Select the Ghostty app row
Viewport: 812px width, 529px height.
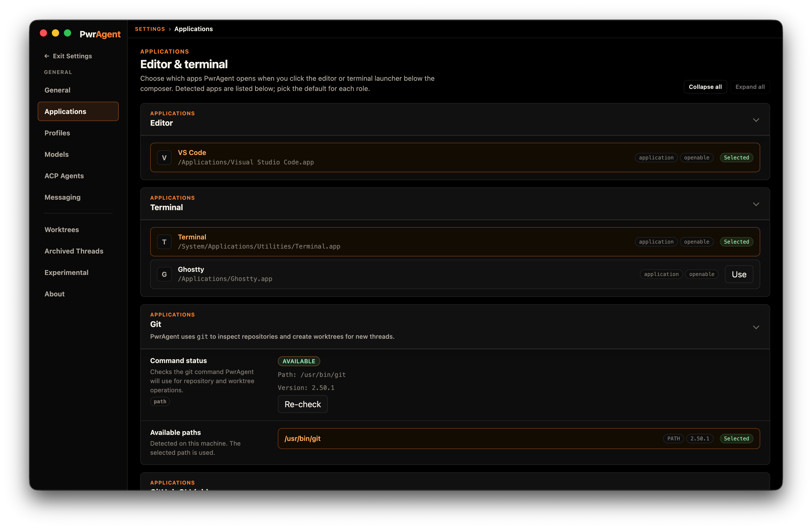click(455, 274)
